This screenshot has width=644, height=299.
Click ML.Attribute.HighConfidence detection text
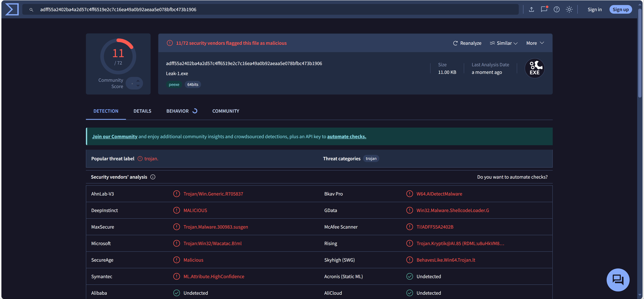click(214, 277)
